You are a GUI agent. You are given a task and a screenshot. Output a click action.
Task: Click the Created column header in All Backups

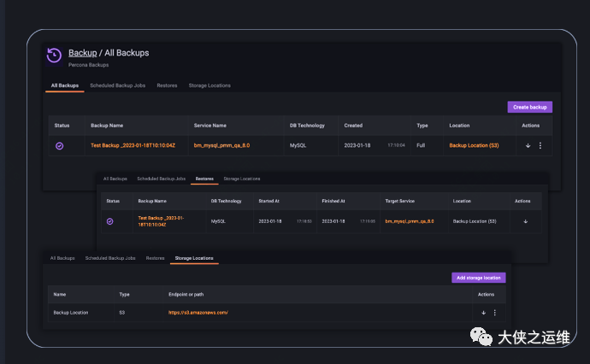[353, 126]
